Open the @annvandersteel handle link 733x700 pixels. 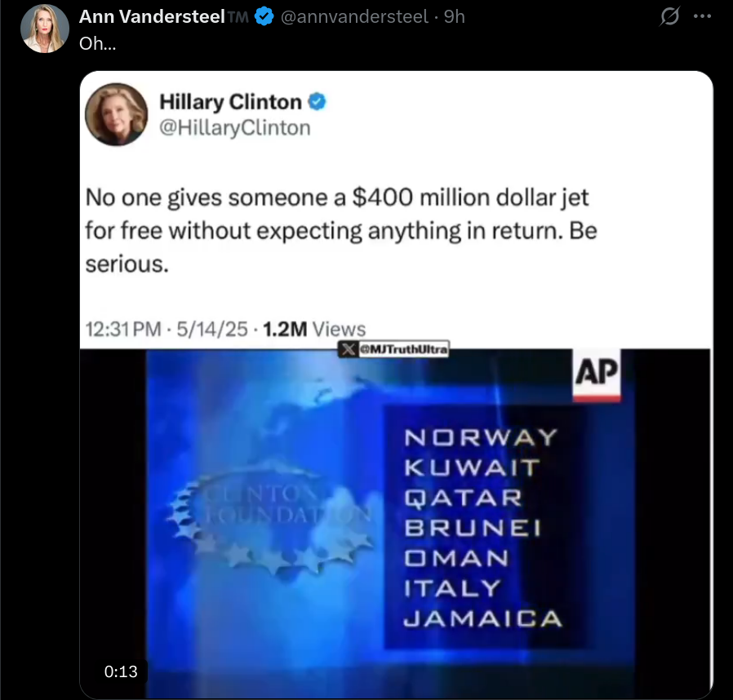coord(354,17)
